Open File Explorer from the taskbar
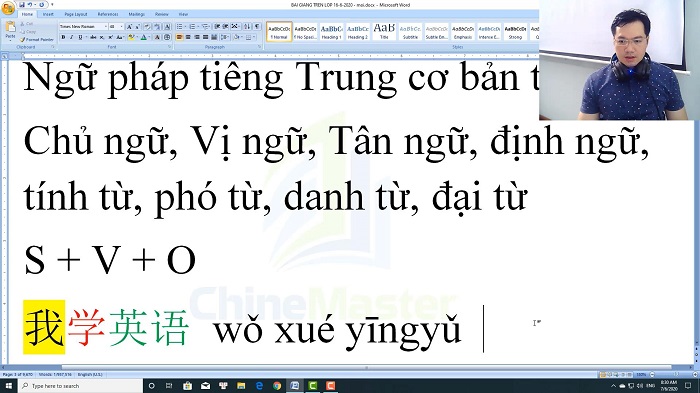700x393 pixels. coord(241,386)
